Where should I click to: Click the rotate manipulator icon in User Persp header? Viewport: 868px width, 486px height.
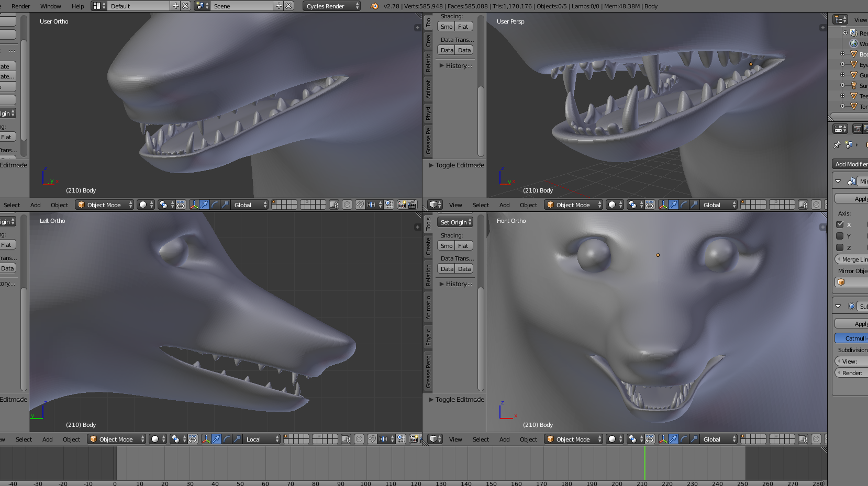[684, 205]
